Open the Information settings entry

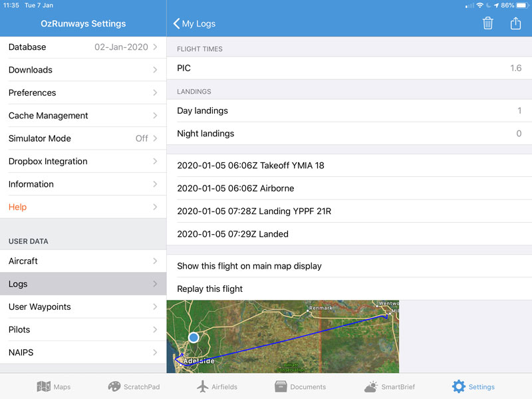83,184
